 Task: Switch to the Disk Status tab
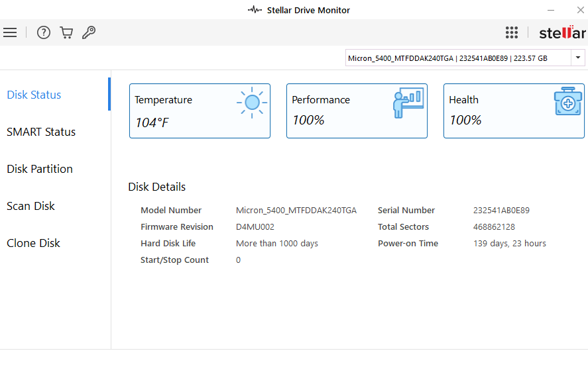point(34,95)
